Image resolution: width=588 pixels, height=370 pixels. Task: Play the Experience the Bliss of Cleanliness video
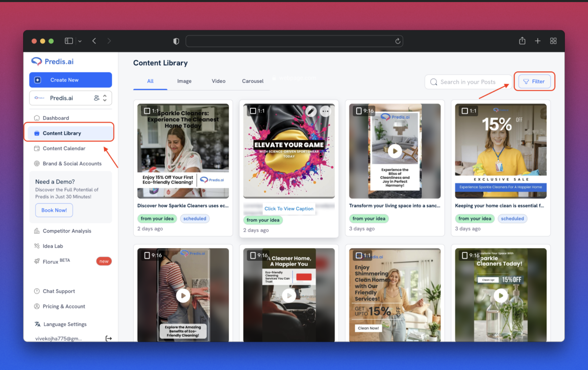coord(395,151)
